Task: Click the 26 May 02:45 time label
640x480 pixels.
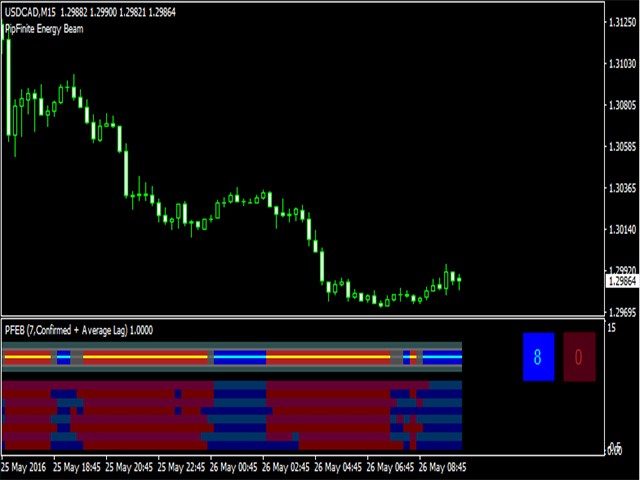Action: pyautogui.click(x=286, y=467)
